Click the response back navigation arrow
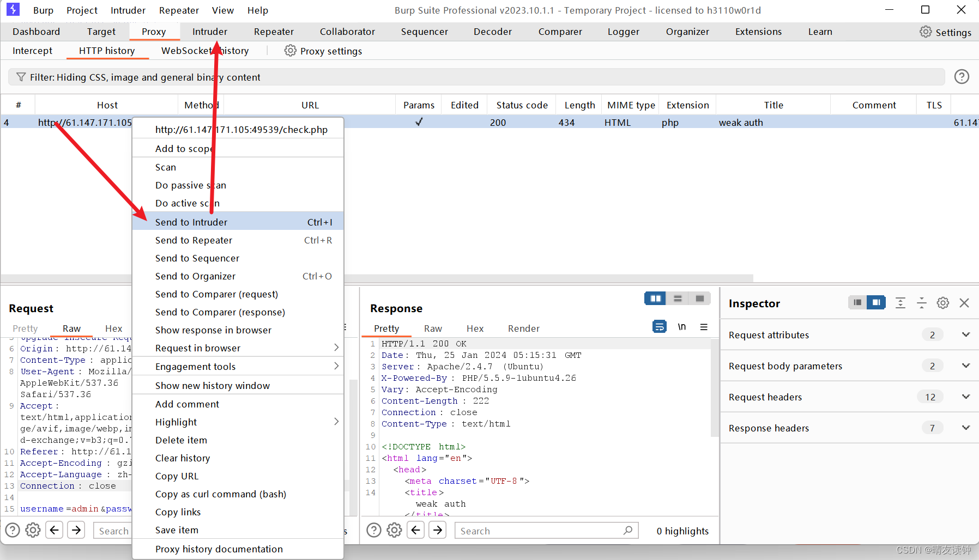 (416, 529)
